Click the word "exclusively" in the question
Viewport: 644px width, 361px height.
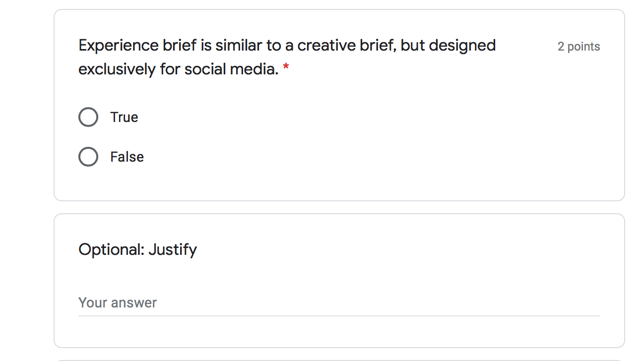[117, 69]
